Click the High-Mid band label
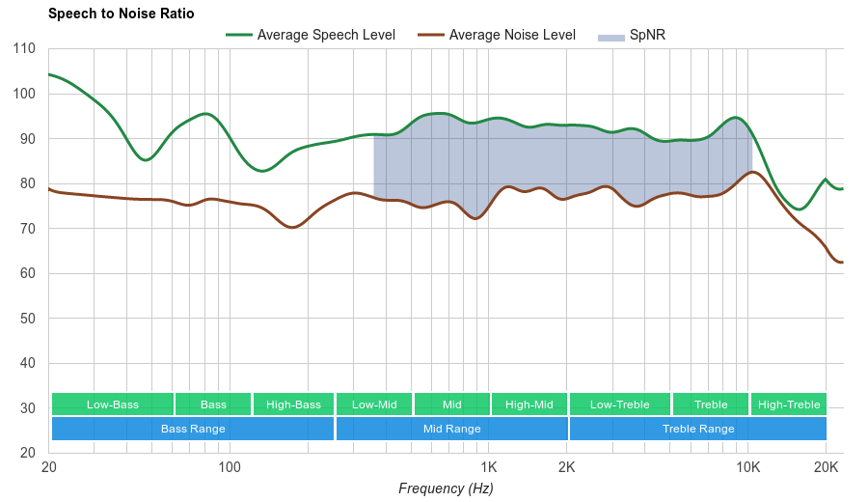 coord(529,404)
